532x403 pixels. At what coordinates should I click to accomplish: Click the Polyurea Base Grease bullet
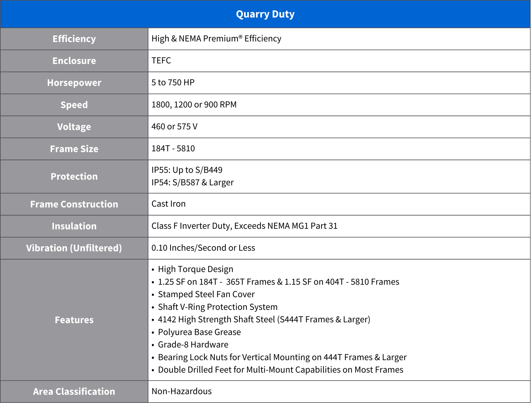pyautogui.click(x=199, y=332)
